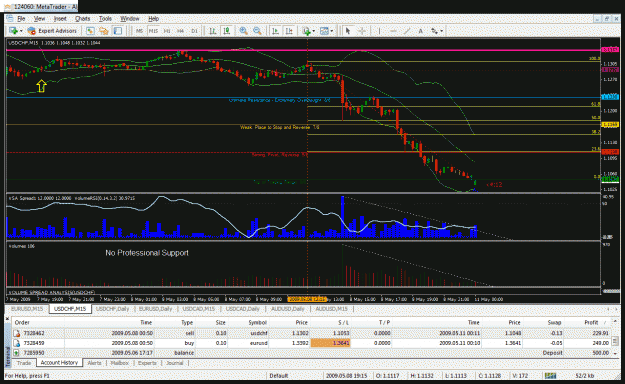Image resolution: width=625 pixels, height=384 pixels.
Task: Sort history by Symbol column header
Action: [257, 322]
